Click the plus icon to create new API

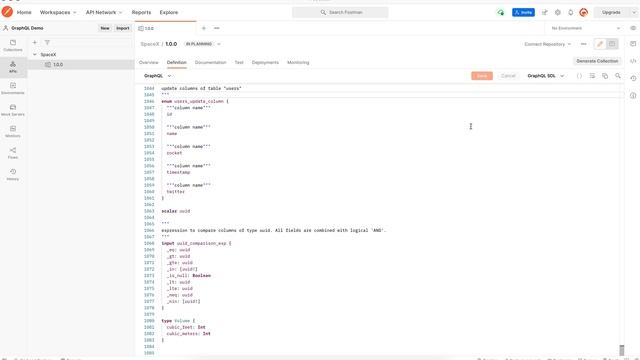click(x=35, y=42)
